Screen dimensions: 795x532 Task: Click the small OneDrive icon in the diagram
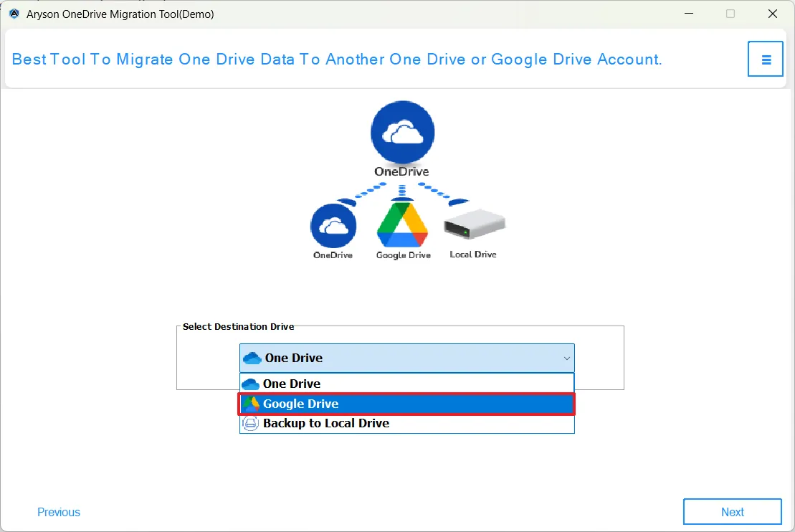pyautogui.click(x=333, y=226)
